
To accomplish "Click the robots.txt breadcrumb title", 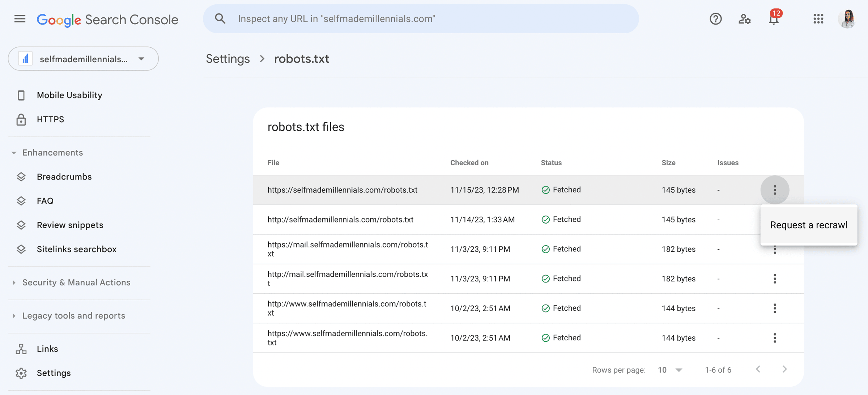I will click(302, 59).
